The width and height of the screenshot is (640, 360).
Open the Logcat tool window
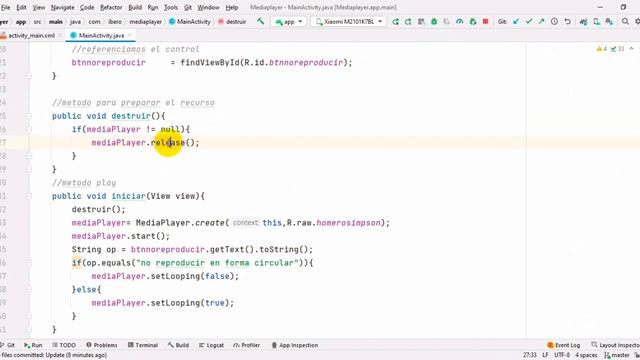(211, 345)
